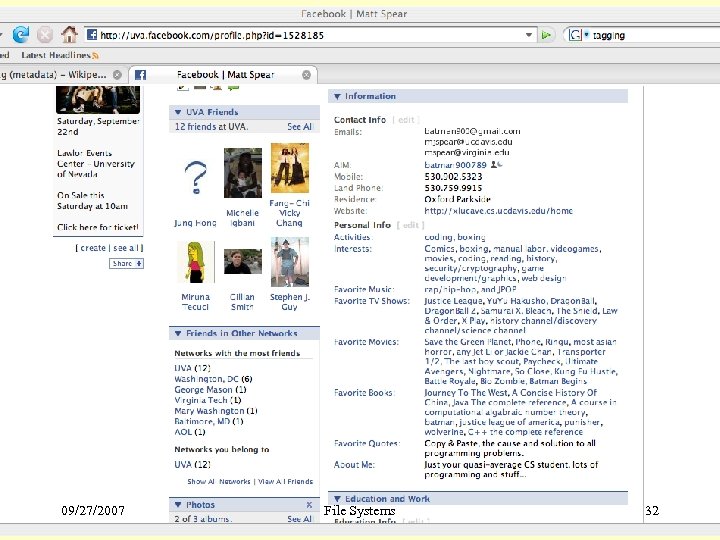
Task: Click Justice League TV show link
Action: point(453,301)
